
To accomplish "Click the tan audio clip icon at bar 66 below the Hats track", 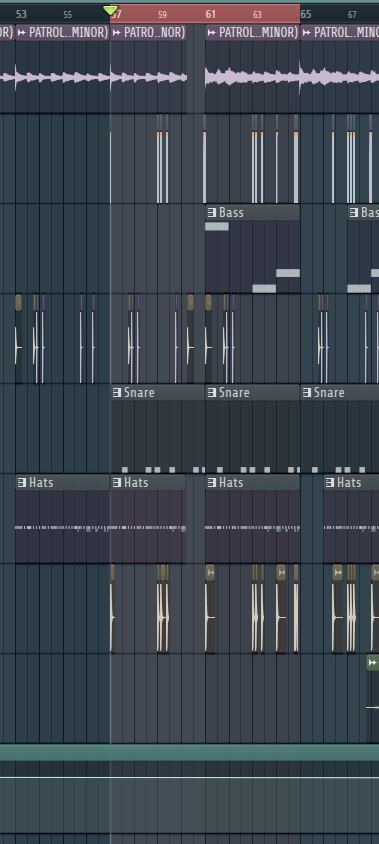I will coord(338,572).
